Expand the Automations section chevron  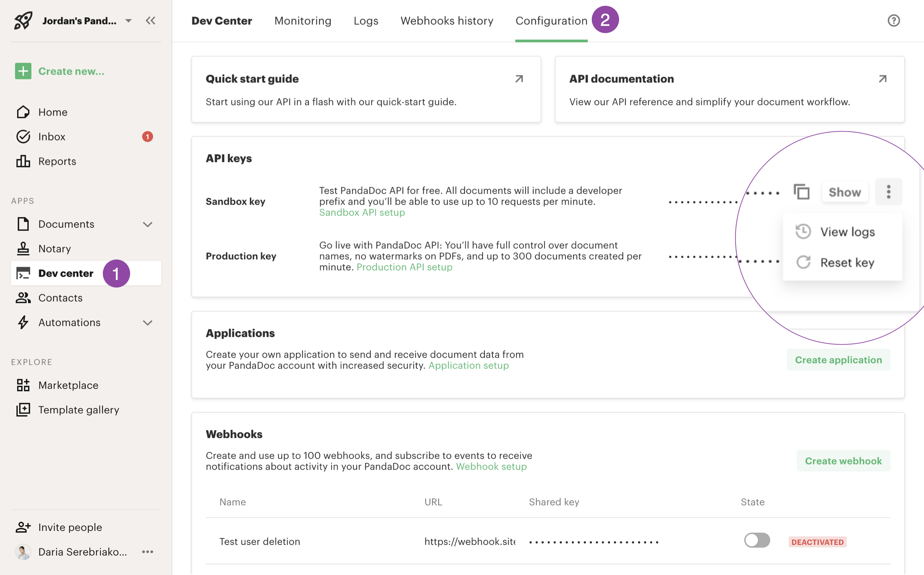point(148,323)
